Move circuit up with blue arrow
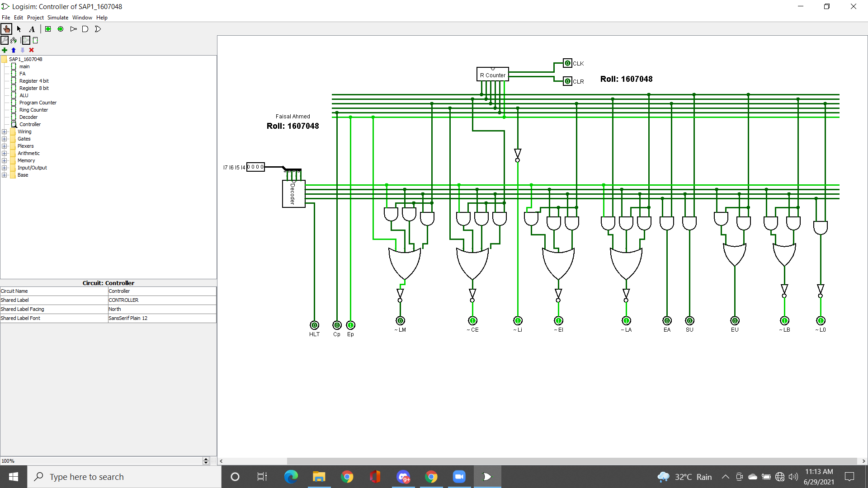868x488 pixels. click(14, 50)
